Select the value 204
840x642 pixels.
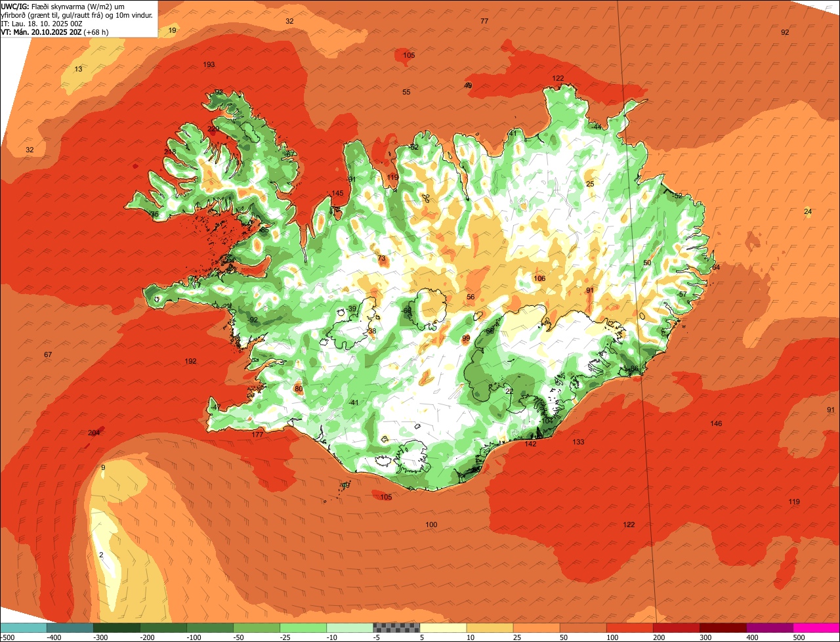point(94,433)
